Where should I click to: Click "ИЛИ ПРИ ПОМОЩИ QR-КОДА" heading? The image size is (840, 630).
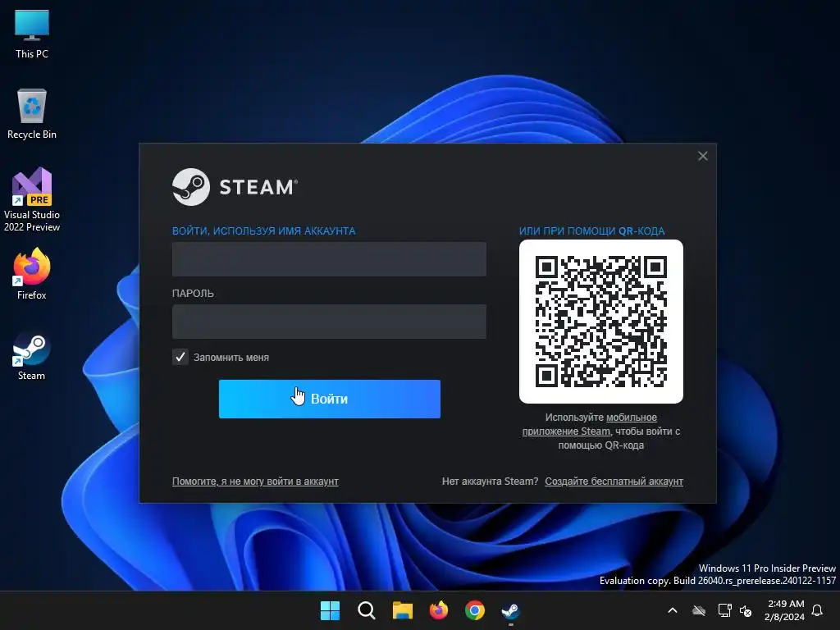pyautogui.click(x=592, y=231)
